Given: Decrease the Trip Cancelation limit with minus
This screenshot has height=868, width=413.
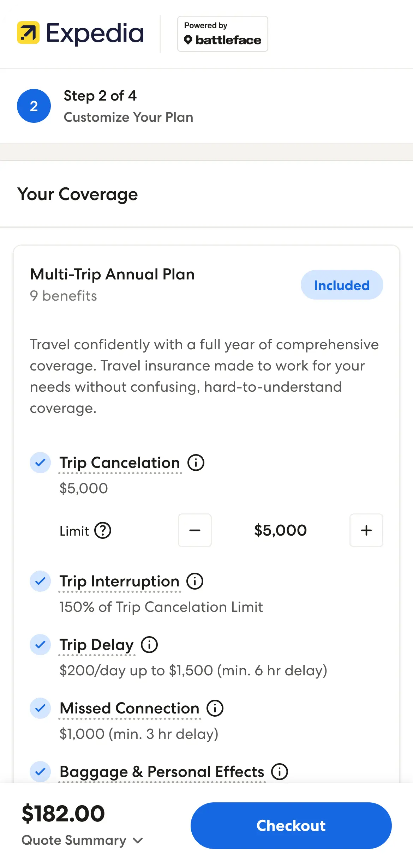Looking at the screenshot, I should click(x=195, y=530).
